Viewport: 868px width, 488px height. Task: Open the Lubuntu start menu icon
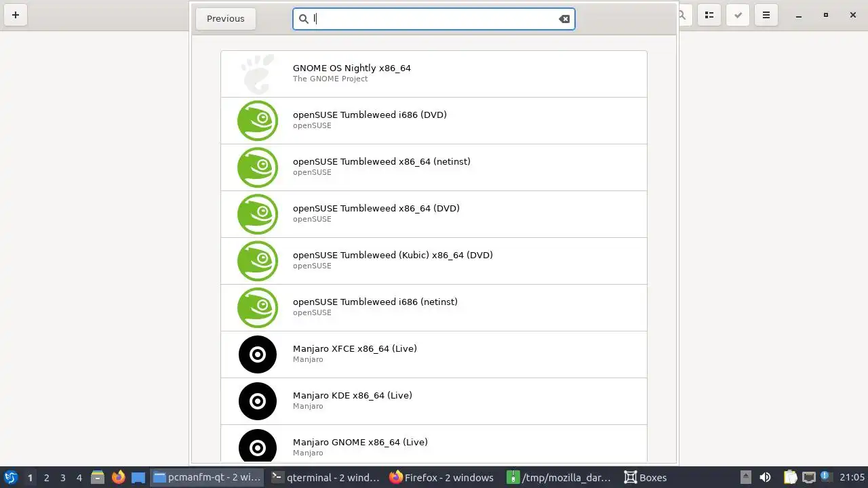pyautogui.click(x=11, y=477)
